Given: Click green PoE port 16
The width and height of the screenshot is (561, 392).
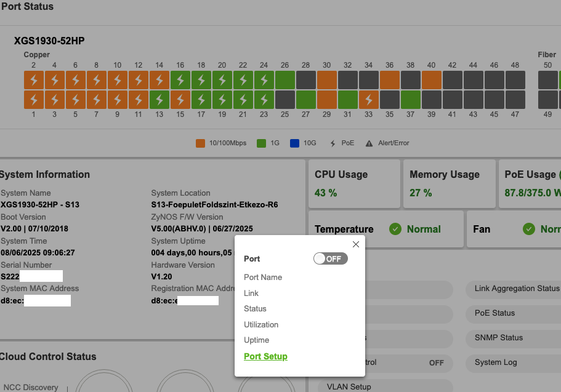Looking at the screenshot, I should tap(180, 80).
